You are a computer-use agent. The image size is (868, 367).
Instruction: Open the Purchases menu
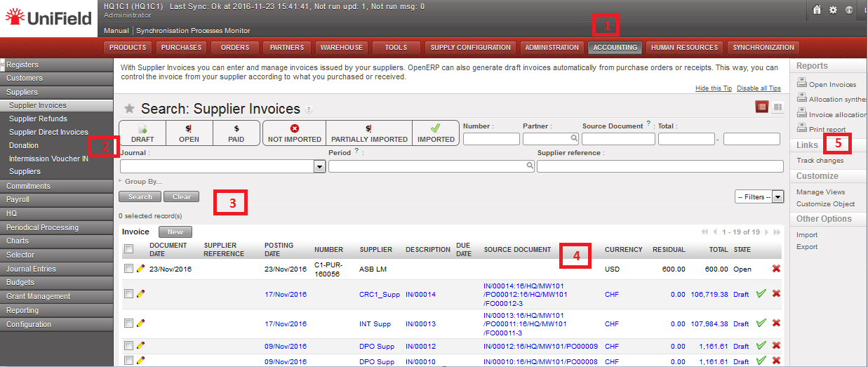click(180, 48)
